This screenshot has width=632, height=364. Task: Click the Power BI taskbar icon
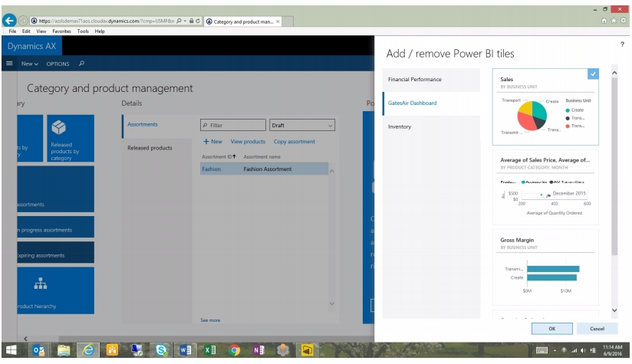pyautogui.click(x=307, y=352)
